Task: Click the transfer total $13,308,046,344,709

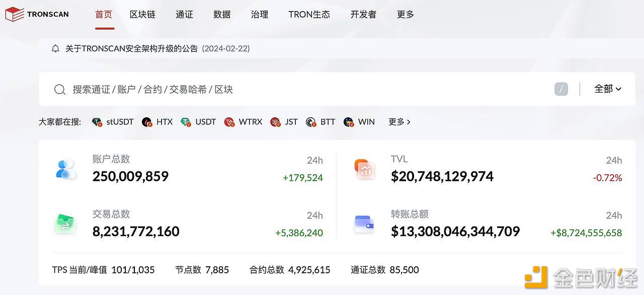Action: click(x=455, y=232)
